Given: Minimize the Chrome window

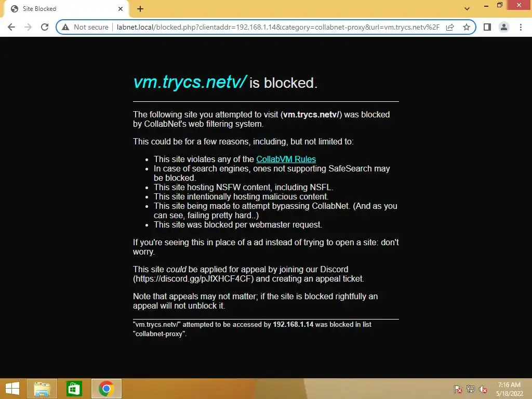Looking at the screenshot, I should (486, 5).
